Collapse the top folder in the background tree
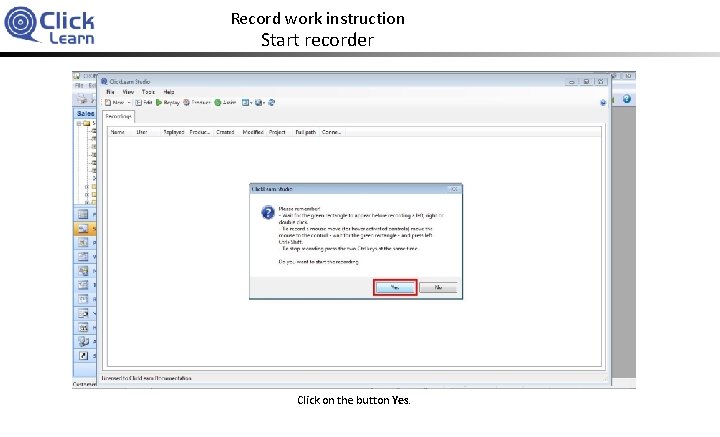This screenshot has height=437, width=720. [79, 123]
